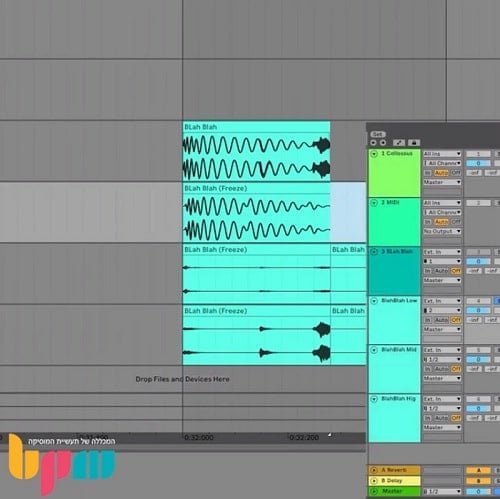The image size is (500, 499).
Task: Select top-lane BLah Blah clip without Freeze label
Action: click(256, 151)
